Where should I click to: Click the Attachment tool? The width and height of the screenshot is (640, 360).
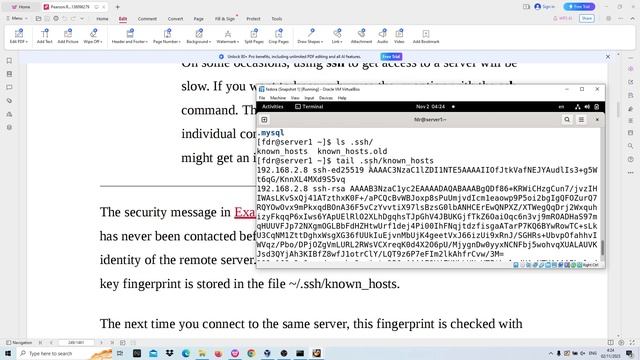pos(361,36)
